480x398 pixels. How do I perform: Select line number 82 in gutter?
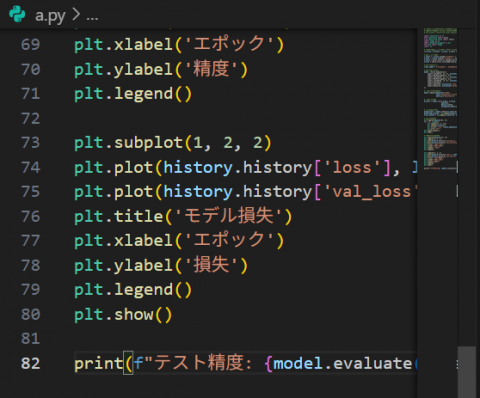[31, 363]
